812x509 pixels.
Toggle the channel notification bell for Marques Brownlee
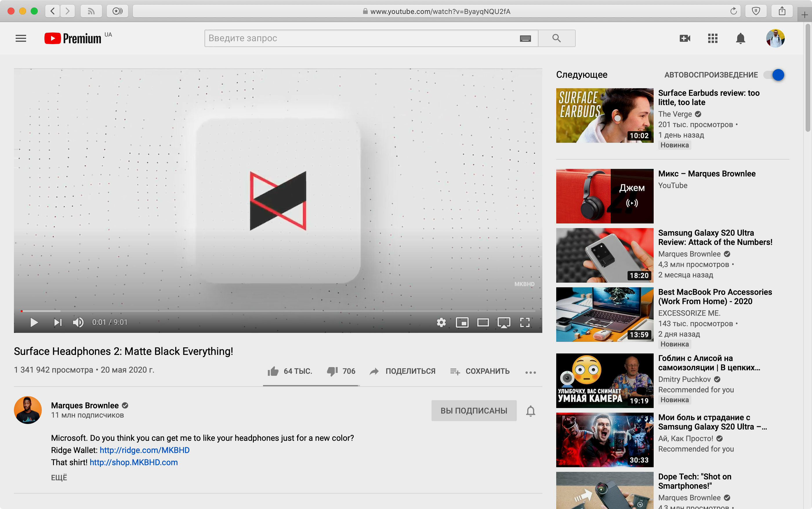point(530,411)
